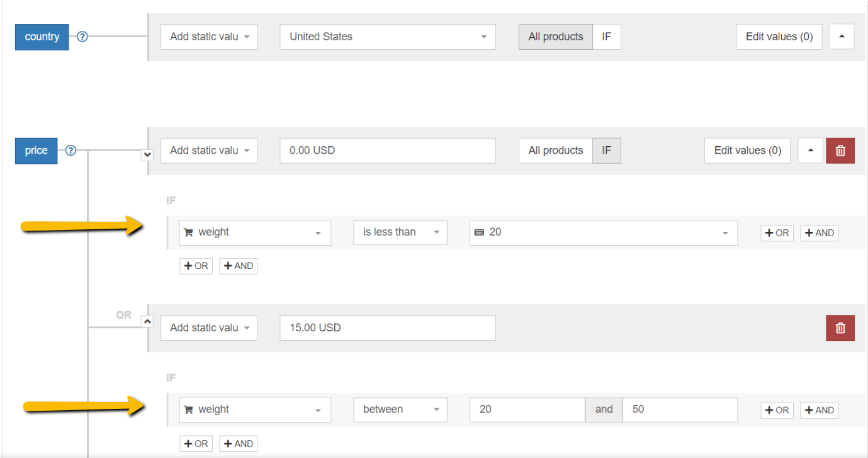Click the 15.00 USD value field
The width and height of the screenshot is (868, 458).
[387, 328]
